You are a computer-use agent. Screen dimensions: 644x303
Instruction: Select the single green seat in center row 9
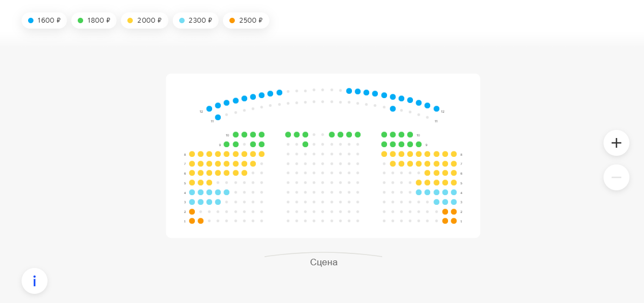coord(306,144)
